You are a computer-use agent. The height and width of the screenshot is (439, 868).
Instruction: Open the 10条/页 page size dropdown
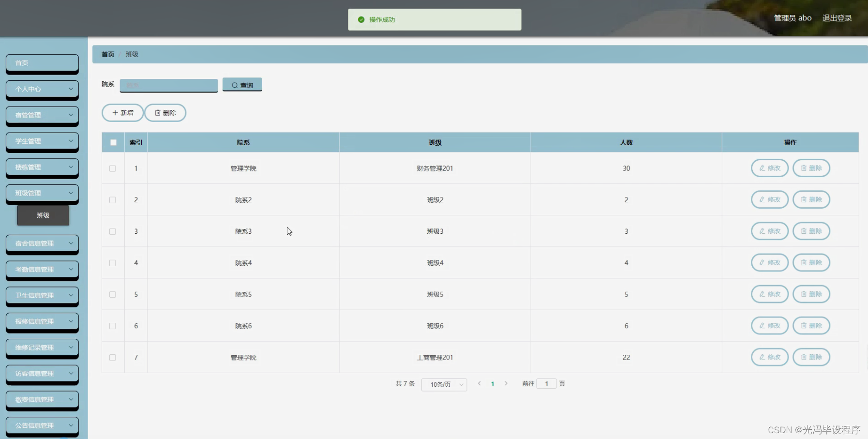tap(444, 384)
